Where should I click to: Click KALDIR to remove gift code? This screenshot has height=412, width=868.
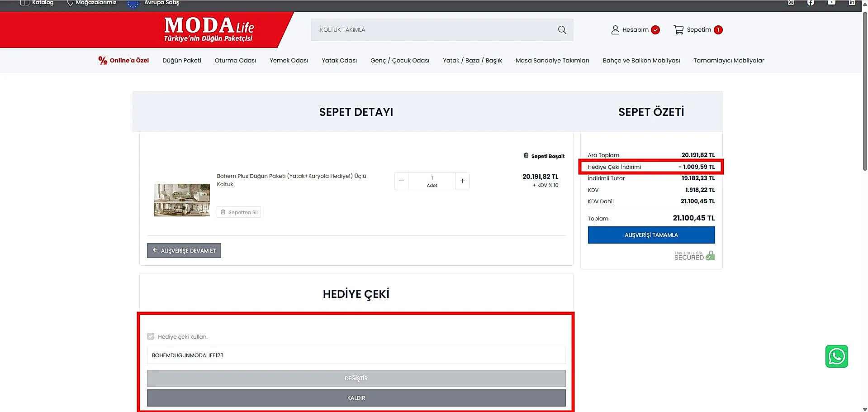tap(356, 398)
